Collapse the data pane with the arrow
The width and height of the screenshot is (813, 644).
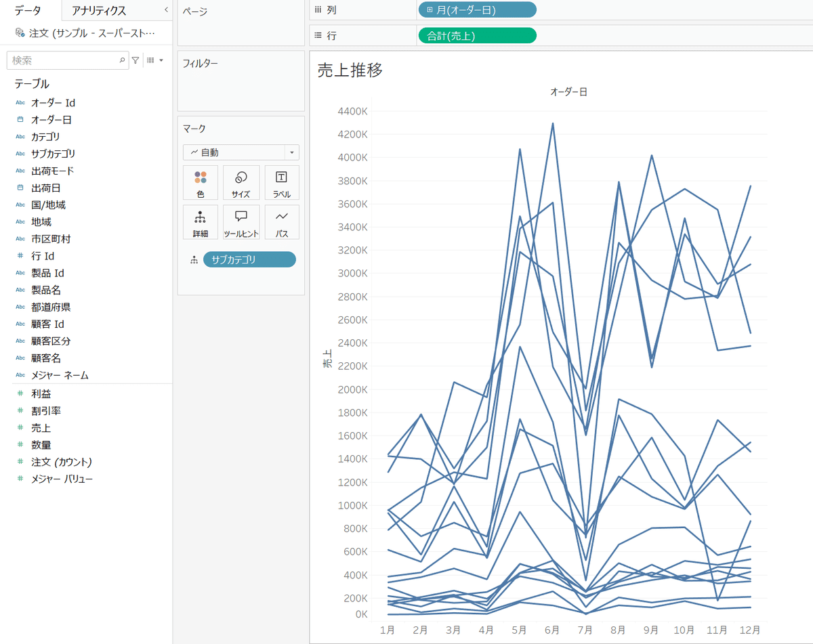(167, 9)
